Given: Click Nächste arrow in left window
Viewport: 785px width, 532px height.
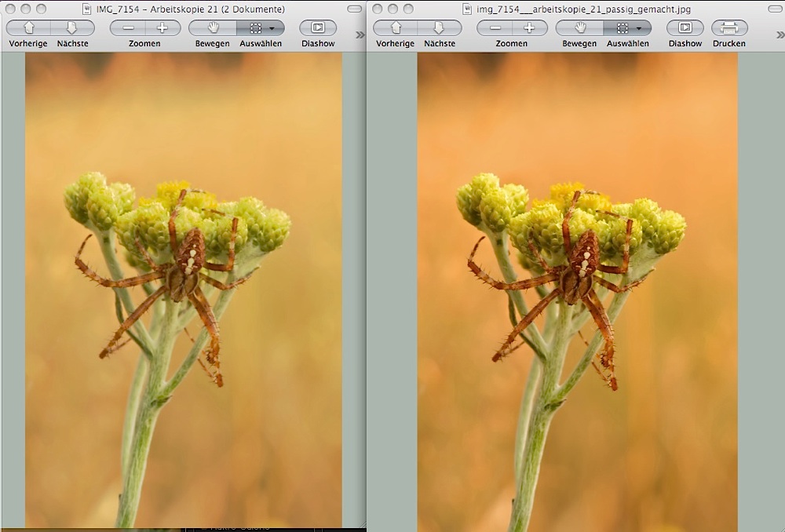Looking at the screenshot, I should pyautogui.click(x=72, y=27).
